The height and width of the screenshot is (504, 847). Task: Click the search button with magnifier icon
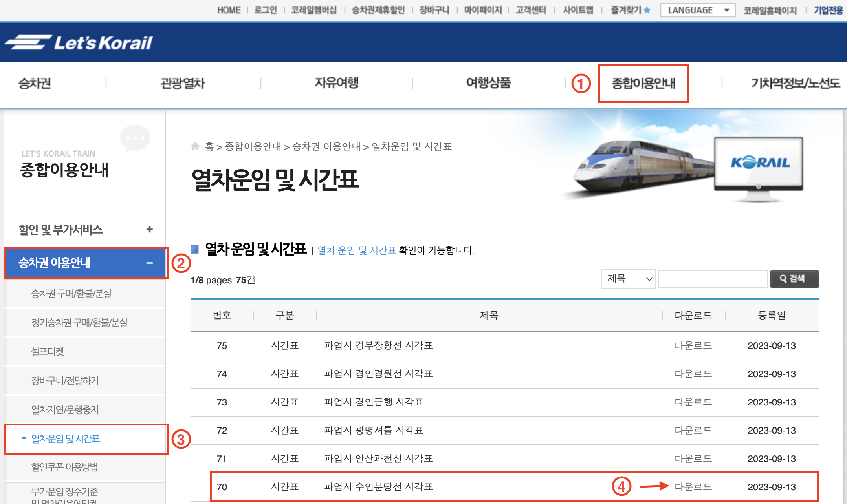coord(794,279)
